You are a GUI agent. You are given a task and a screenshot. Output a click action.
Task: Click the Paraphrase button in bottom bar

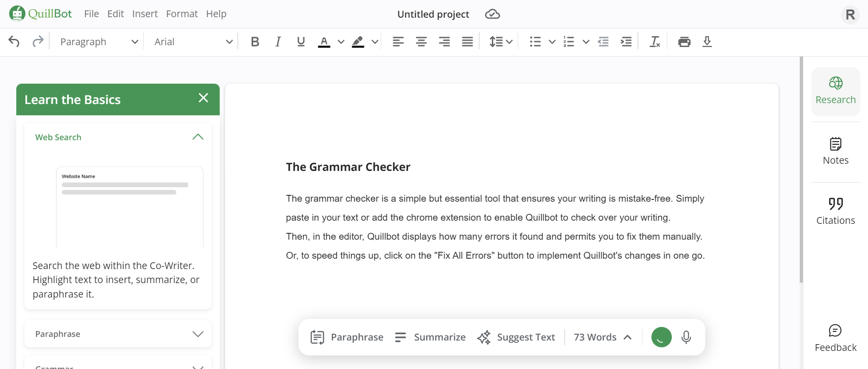[x=347, y=337]
